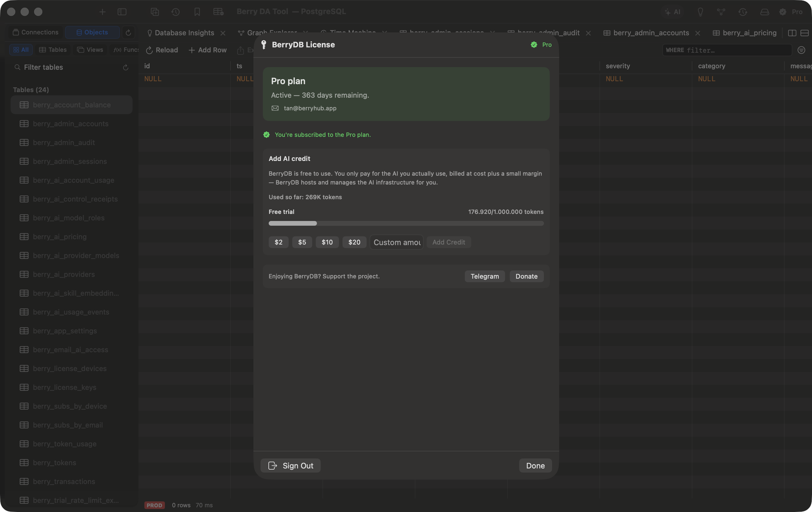Open the bookmark icon in title bar
The height and width of the screenshot is (512, 812).
(197, 12)
